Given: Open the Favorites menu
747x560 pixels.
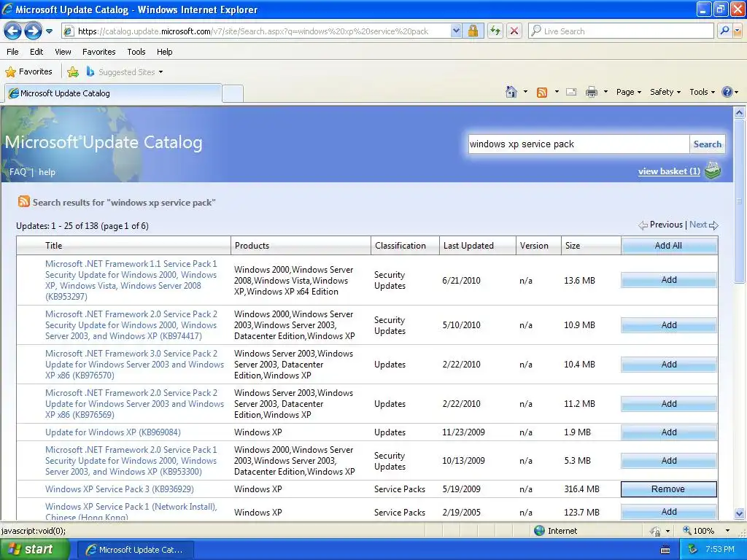Looking at the screenshot, I should 99,52.
